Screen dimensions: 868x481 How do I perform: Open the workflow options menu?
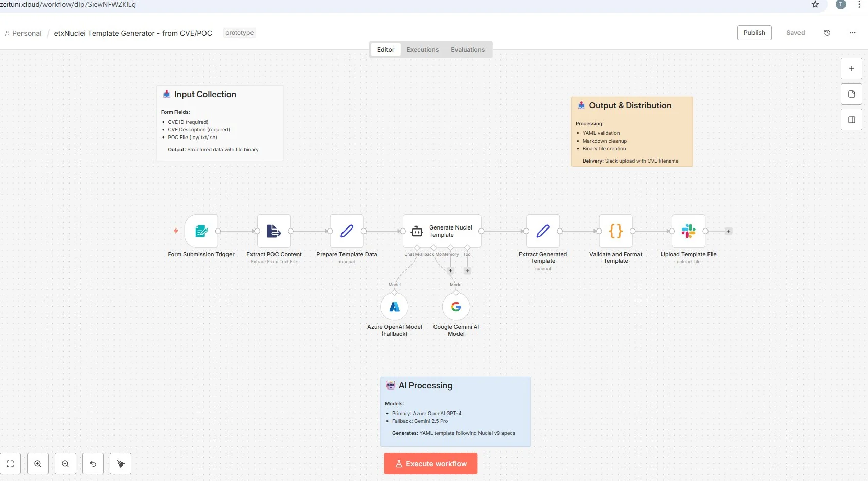tap(852, 32)
